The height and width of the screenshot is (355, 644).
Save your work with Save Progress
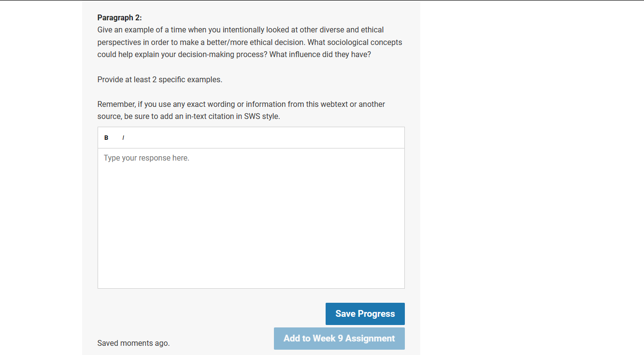pyautogui.click(x=365, y=314)
